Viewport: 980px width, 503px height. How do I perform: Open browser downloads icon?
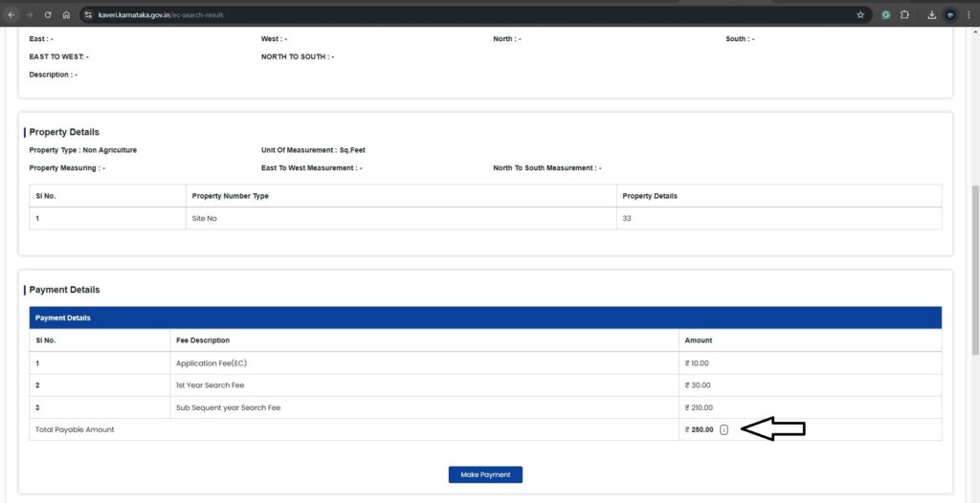tap(931, 15)
